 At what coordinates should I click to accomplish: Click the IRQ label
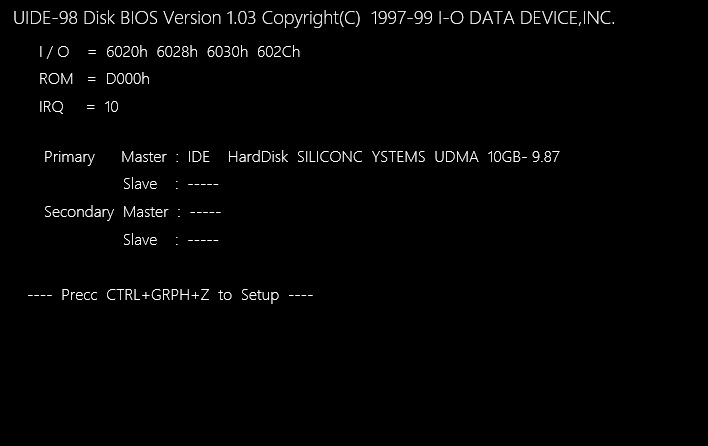tap(51, 107)
